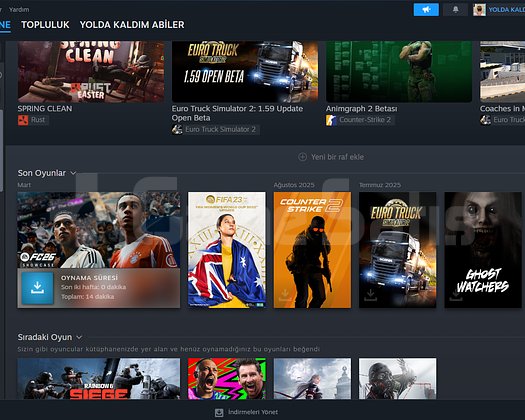This screenshot has width=525, height=420.
Task: Click the blue megaphone announcements icon
Action: point(426,9)
